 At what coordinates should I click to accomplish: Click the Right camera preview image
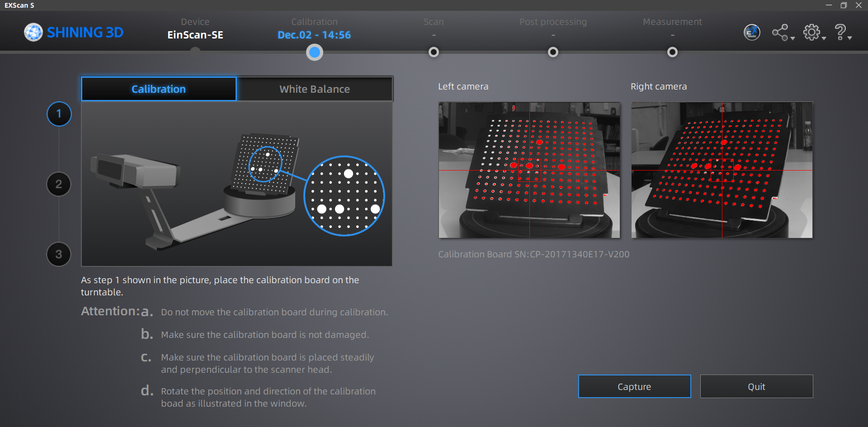tap(722, 170)
